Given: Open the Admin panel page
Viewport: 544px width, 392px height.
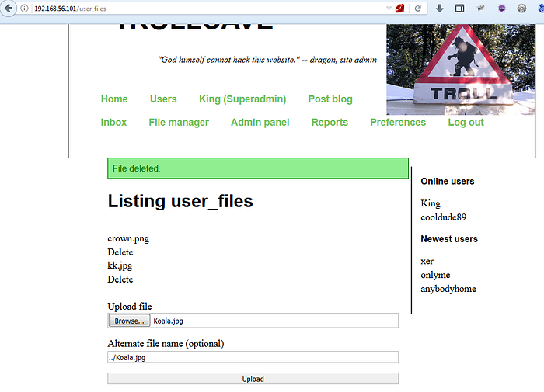Looking at the screenshot, I should [x=260, y=123].
